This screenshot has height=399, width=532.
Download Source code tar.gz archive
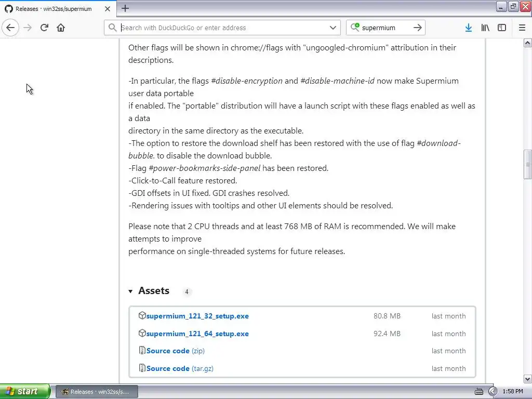pos(180,368)
